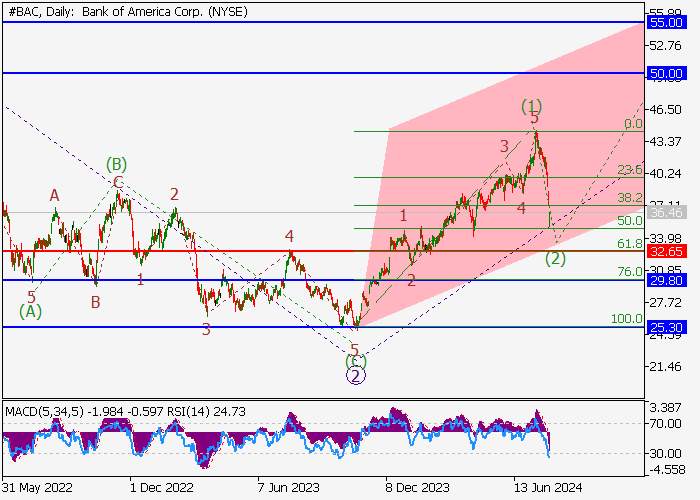Click the 46.50 price axis value

666,109
